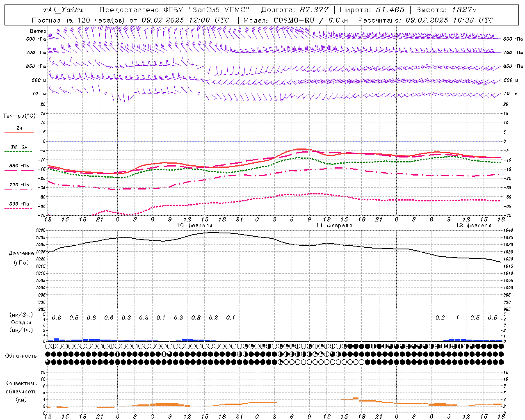Click the (км) convective cloud unit label

tap(21, 399)
